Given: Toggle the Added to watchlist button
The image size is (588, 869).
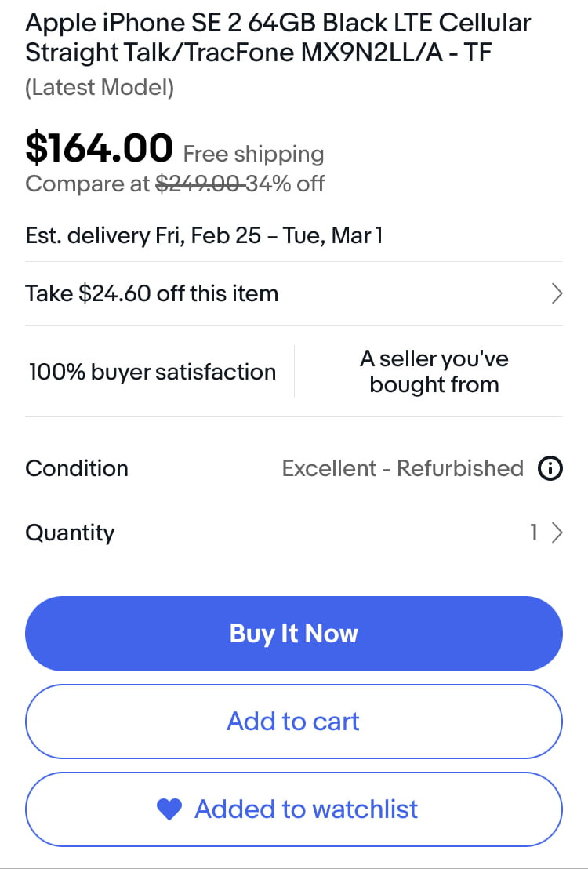Looking at the screenshot, I should tap(294, 809).
